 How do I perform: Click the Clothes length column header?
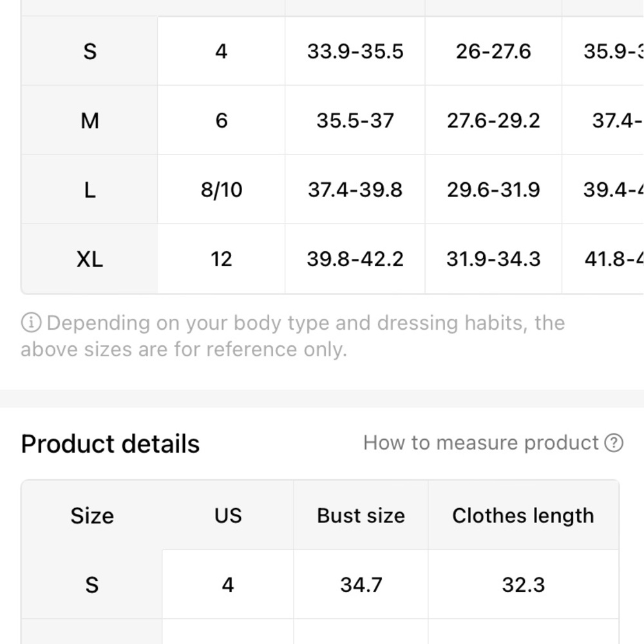pyautogui.click(x=523, y=515)
